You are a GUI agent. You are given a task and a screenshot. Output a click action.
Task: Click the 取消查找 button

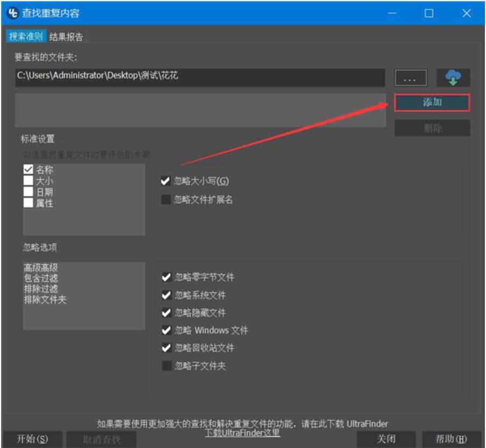pyautogui.click(x=102, y=439)
